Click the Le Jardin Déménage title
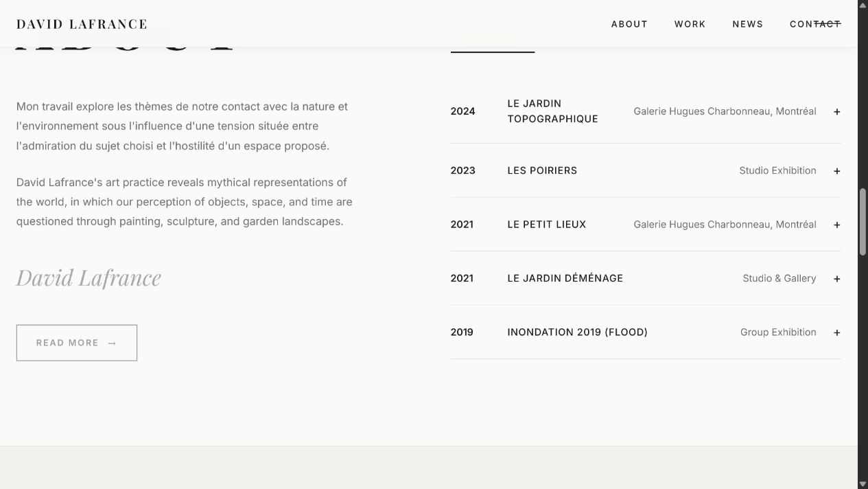This screenshot has width=868, height=489. click(565, 278)
